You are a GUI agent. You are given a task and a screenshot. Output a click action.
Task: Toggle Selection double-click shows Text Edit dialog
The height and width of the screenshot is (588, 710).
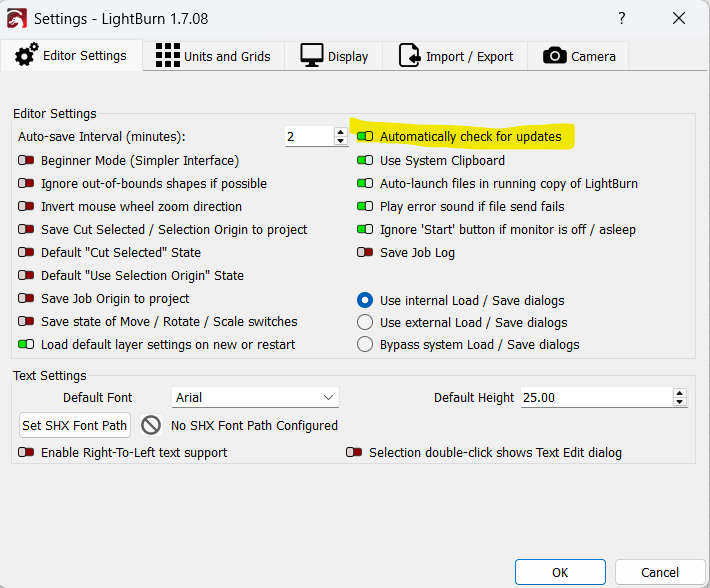click(354, 452)
